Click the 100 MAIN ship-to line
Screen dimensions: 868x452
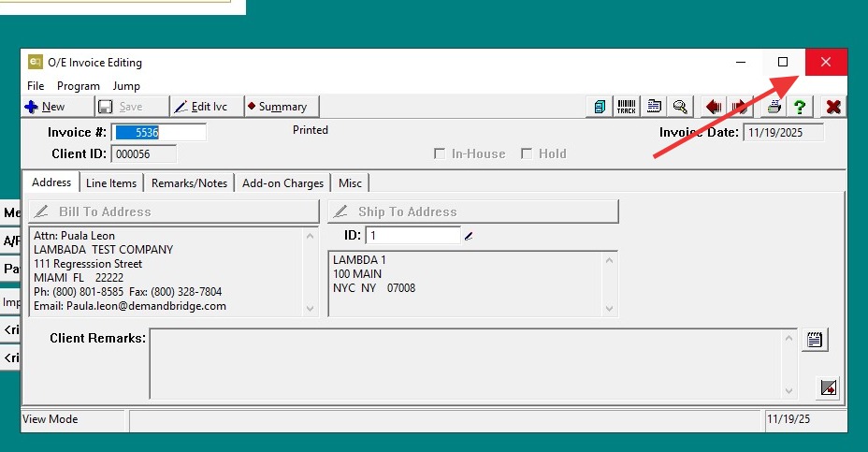[x=357, y=273]
